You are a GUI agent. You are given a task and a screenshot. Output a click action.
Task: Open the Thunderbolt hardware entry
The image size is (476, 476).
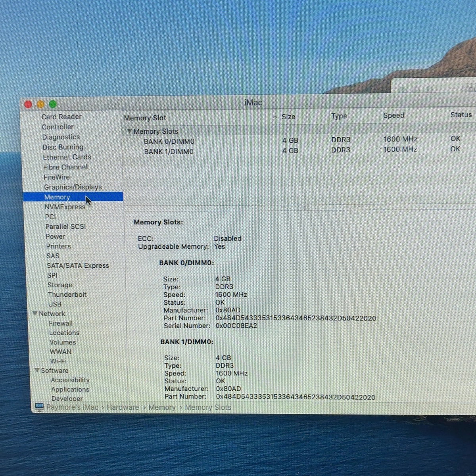pyautogui.click(x=67, y=294)
